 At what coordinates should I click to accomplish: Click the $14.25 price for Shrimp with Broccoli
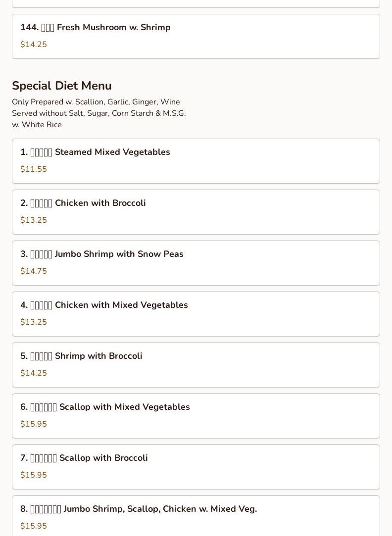coord(34,373)
